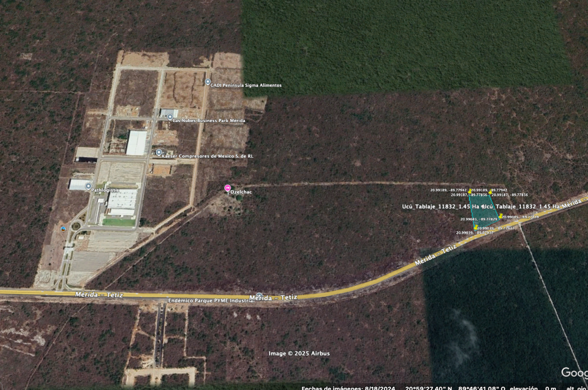Select yellow pushpin at 20.99189, -89.77942
The width and height of the screenshot is (588, 390).
[469, 191]
